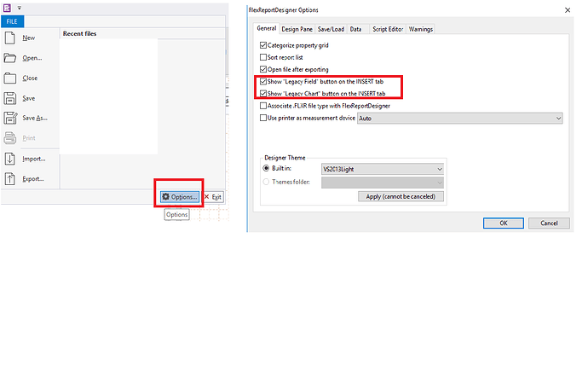The height and width of the screenshot is (383, 588).
Task: Click the New file page icon
Action: 9,38
